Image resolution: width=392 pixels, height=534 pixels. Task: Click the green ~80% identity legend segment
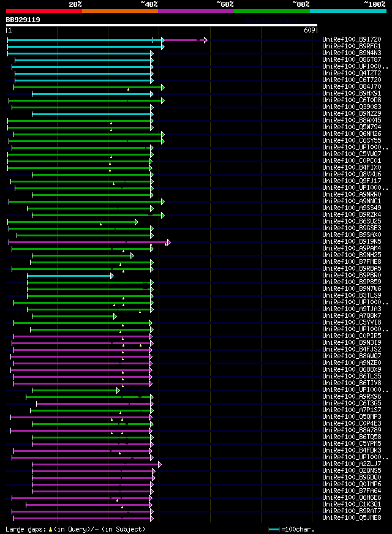(x=272, y=11)
